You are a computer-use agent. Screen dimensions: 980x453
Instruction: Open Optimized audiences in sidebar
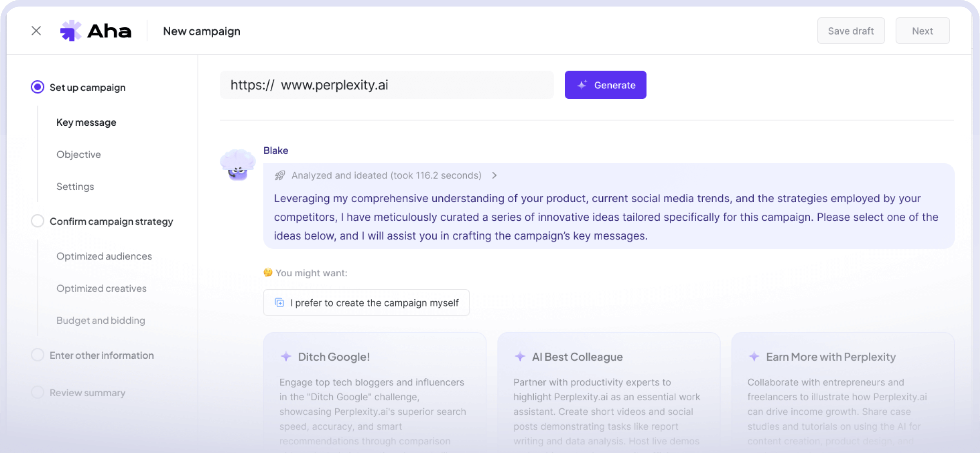pos(104,256)
